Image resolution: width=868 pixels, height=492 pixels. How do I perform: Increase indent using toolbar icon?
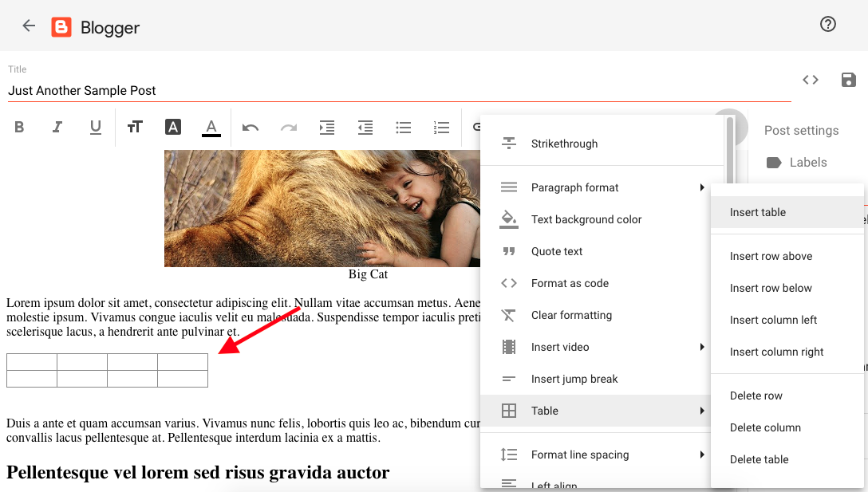[327, 128]
